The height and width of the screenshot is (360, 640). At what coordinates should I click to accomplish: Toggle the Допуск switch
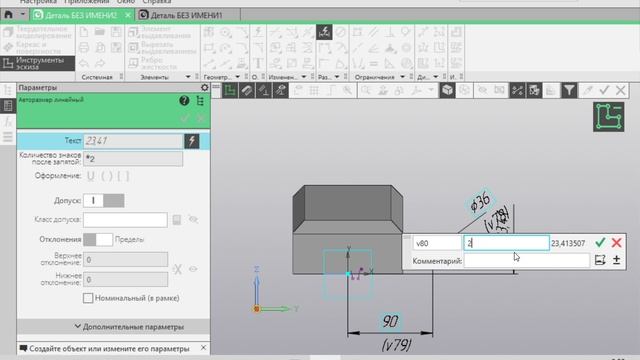(x=104, y=200)
